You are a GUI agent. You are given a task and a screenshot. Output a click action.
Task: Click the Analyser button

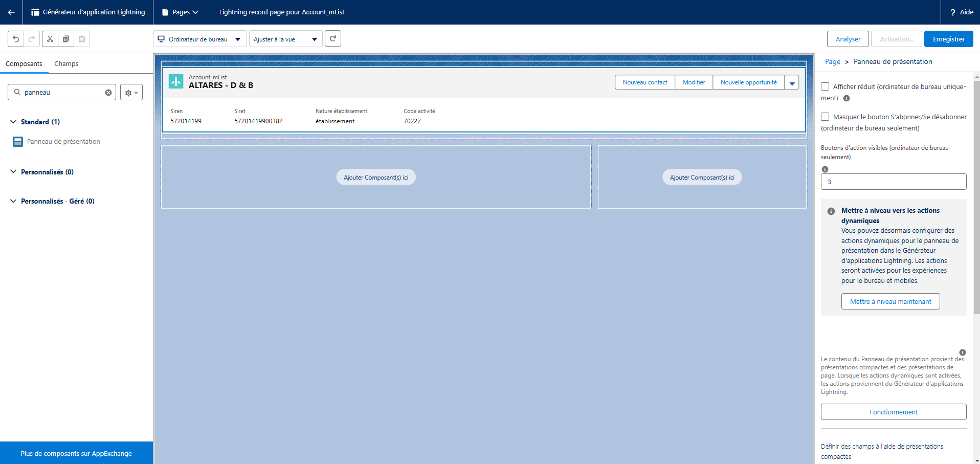848,39
